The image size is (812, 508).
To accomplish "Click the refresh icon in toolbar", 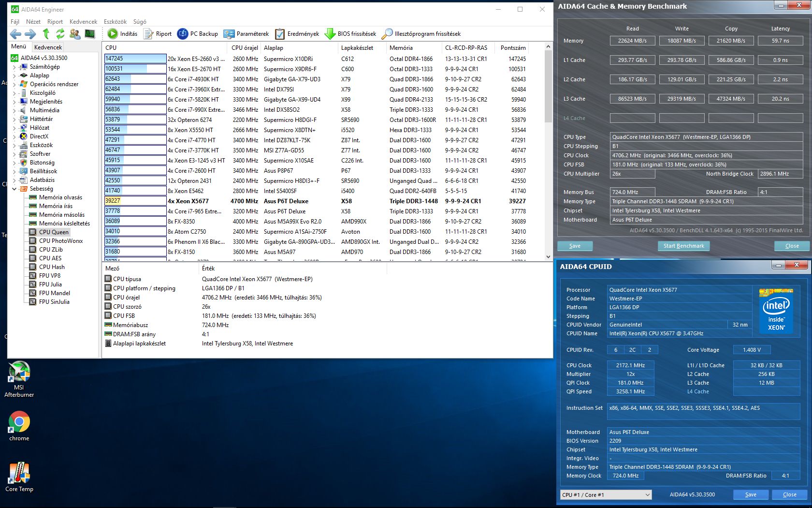I will click(60, 34).
